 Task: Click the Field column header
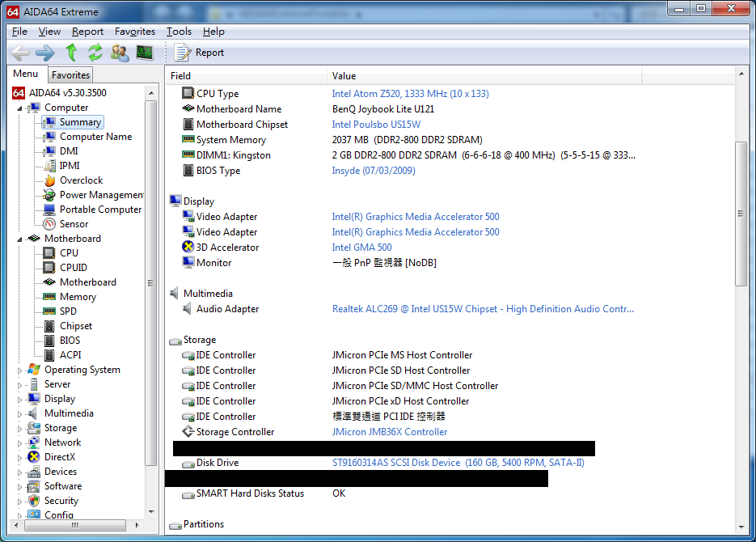[246, 76]
